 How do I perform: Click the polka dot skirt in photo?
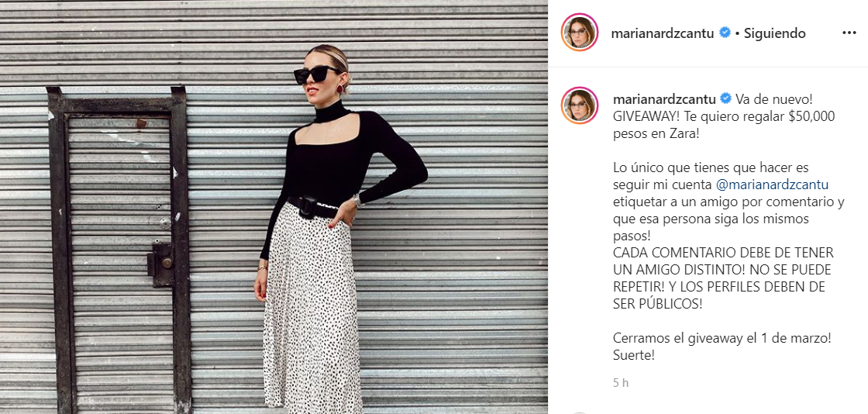(x=311, y=310)
